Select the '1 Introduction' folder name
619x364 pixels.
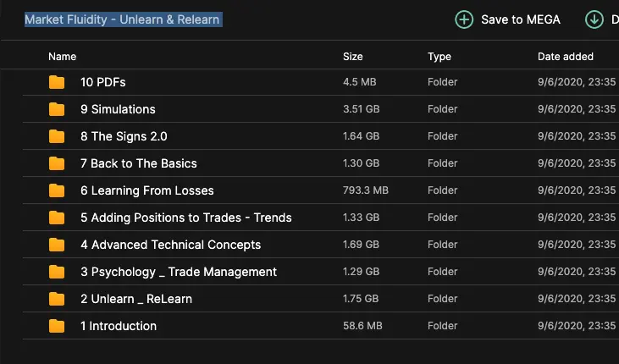(119, 326)
